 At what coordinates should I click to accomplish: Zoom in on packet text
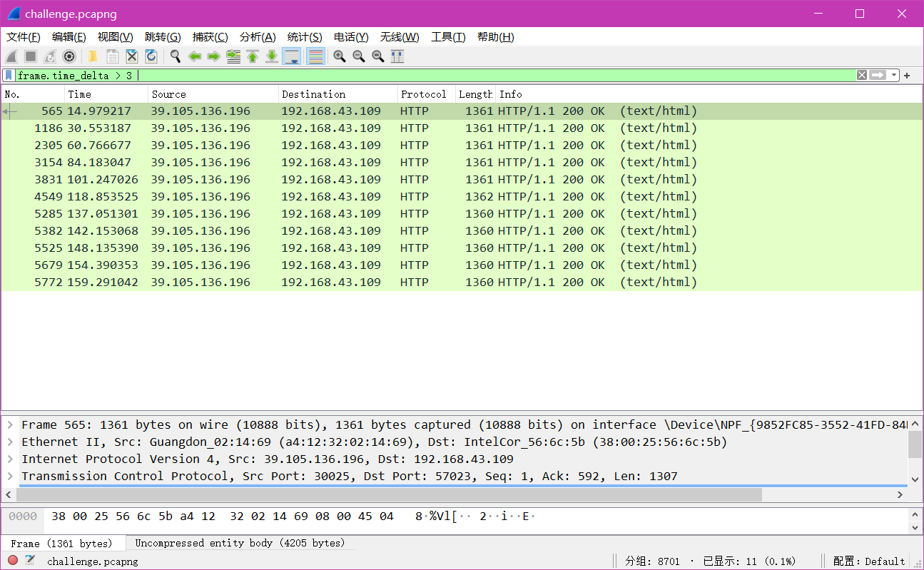340,56
